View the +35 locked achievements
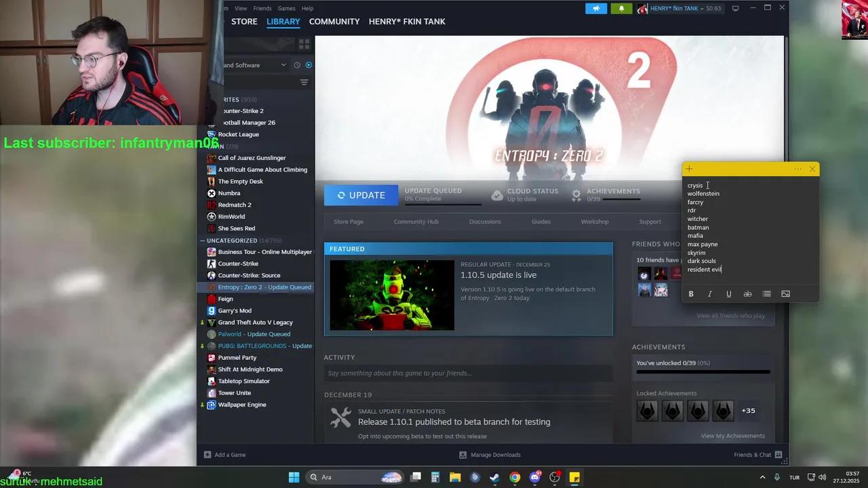The height and width of the screenshot is (488, 868). (x=748, y=411)
